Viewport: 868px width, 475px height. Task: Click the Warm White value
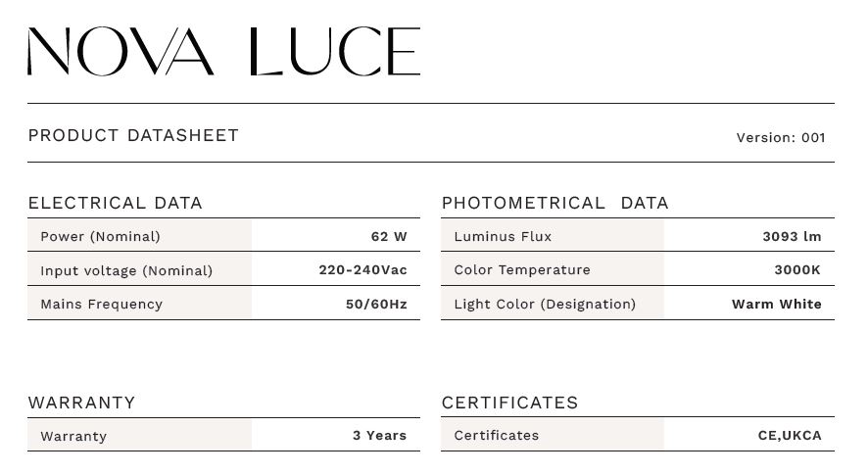click(776, 304)
